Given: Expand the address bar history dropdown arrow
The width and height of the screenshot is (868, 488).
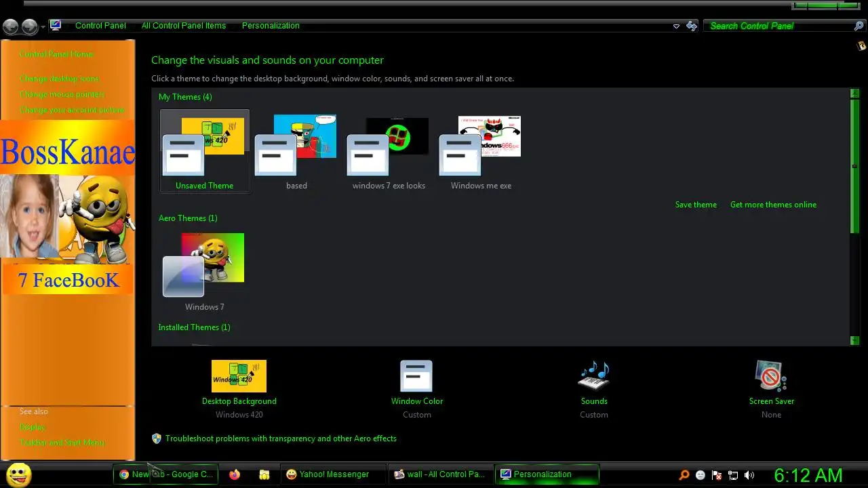Looking at the screenshot, I should (676, 26).
